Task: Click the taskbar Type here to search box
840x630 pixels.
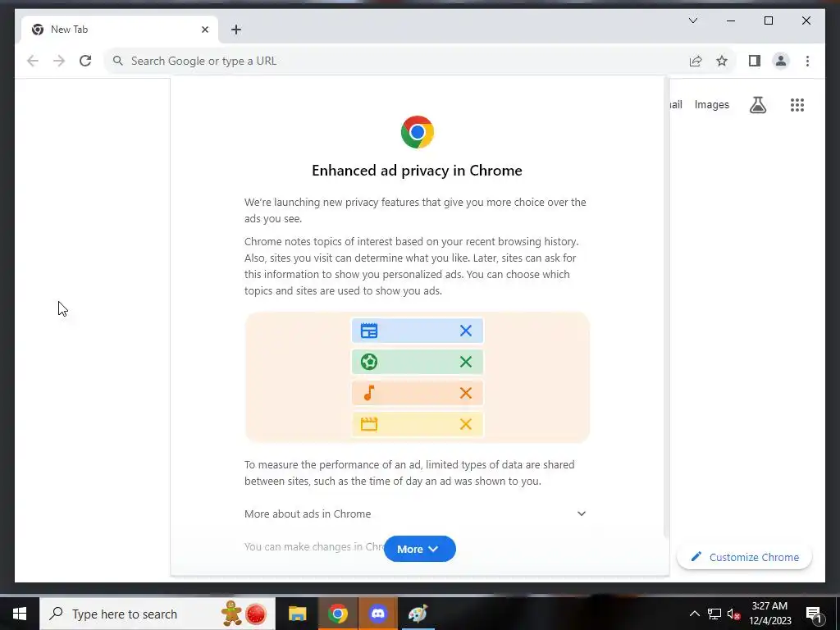Action: point(157,614)
